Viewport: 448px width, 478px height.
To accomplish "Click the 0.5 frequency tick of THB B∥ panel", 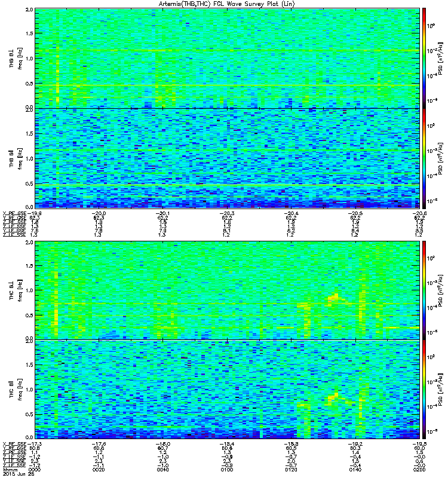I will 29,183.
